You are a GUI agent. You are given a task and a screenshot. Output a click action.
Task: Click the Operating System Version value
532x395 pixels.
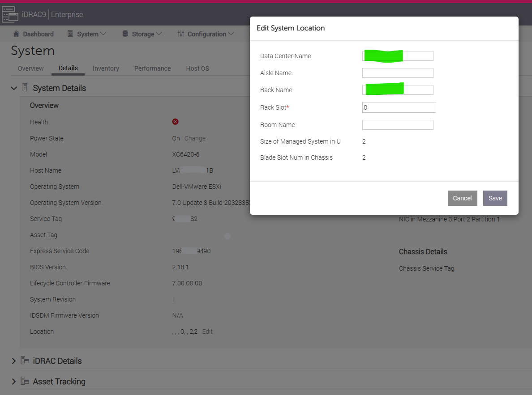pos(211,203)
